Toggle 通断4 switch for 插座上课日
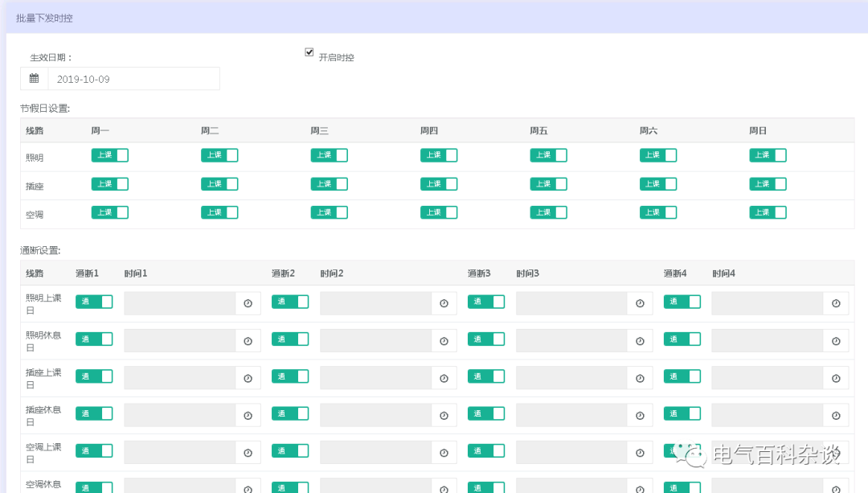The height and width of the screenshot is (493, 868). click(682, 376)
